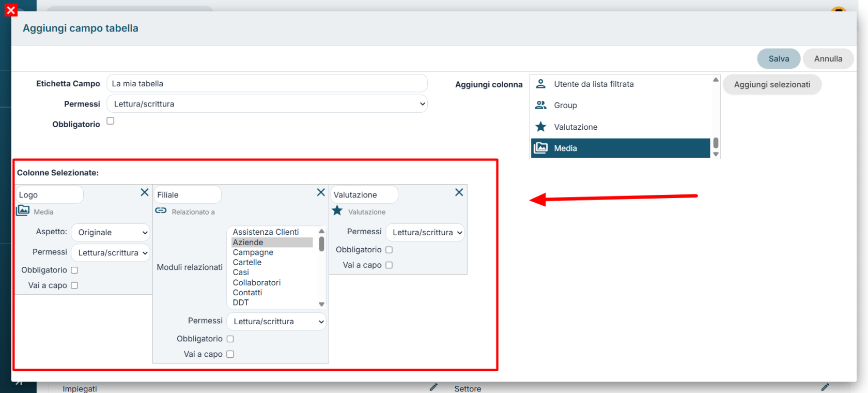Select Campagne module
This screenshot has height=393, width=868.
pyautogui.click(x=272, y=252)
